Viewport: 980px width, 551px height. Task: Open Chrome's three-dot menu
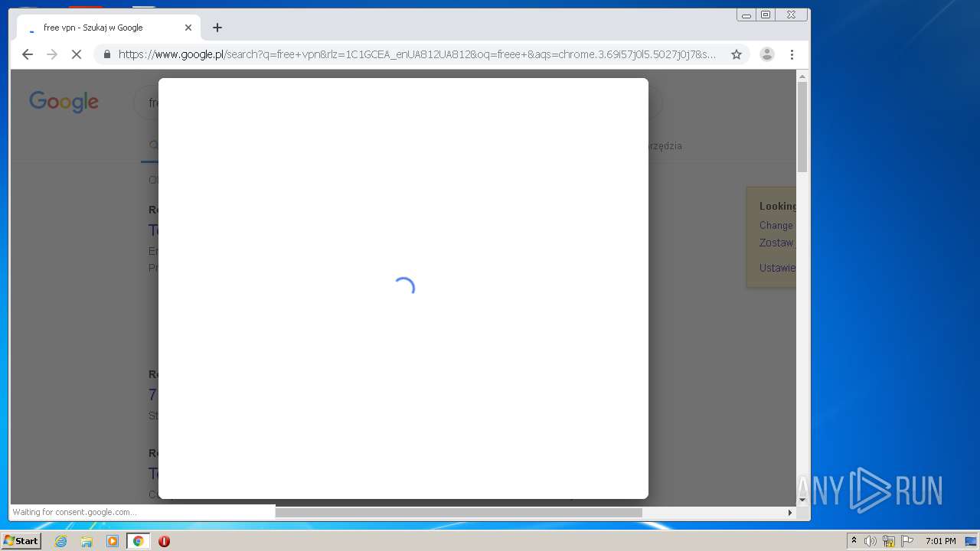click(792, 54)
